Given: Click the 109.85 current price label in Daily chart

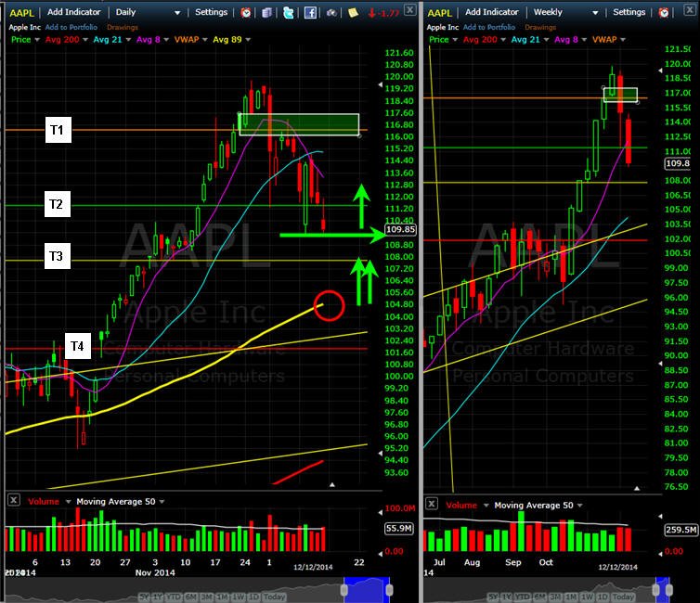Looking at the screenshot, I should pos(400,229).
